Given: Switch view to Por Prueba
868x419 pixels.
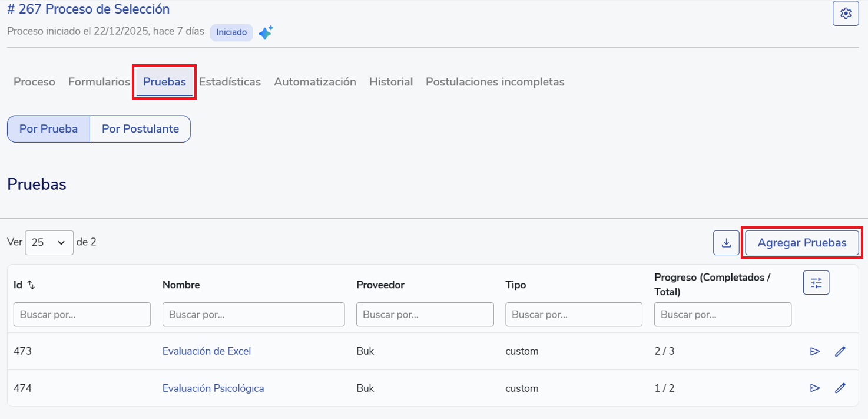Looking at the screenshot, I should (48, 129).
